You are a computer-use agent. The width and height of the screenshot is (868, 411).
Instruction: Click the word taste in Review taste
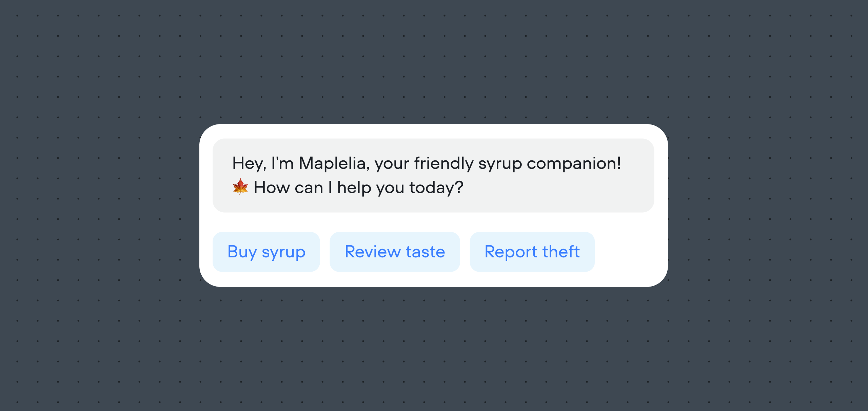tap(425, 252)
